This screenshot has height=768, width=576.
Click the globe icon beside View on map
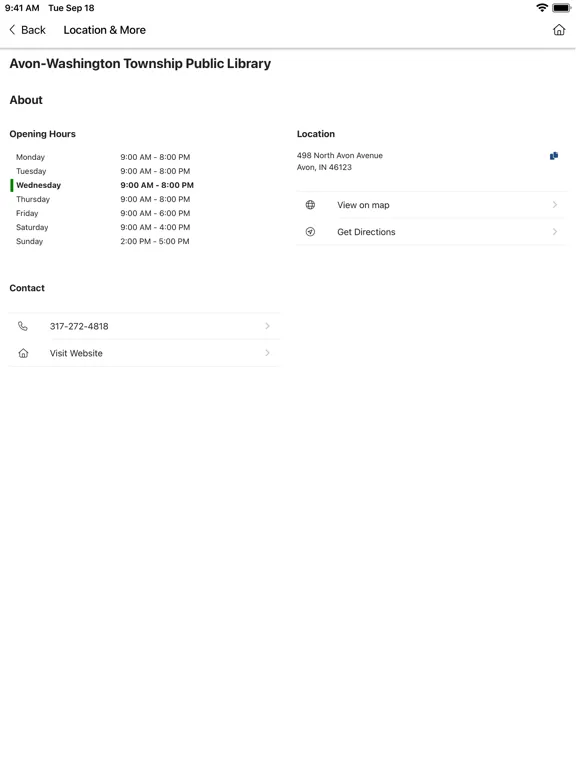(x=311, y=205)
